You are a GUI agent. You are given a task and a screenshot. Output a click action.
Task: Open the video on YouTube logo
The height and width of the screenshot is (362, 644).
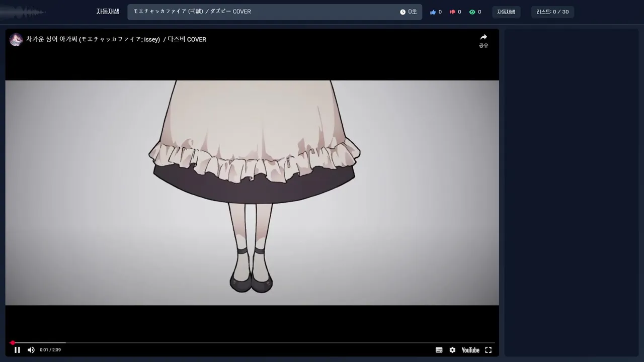[x=470, y=350]
